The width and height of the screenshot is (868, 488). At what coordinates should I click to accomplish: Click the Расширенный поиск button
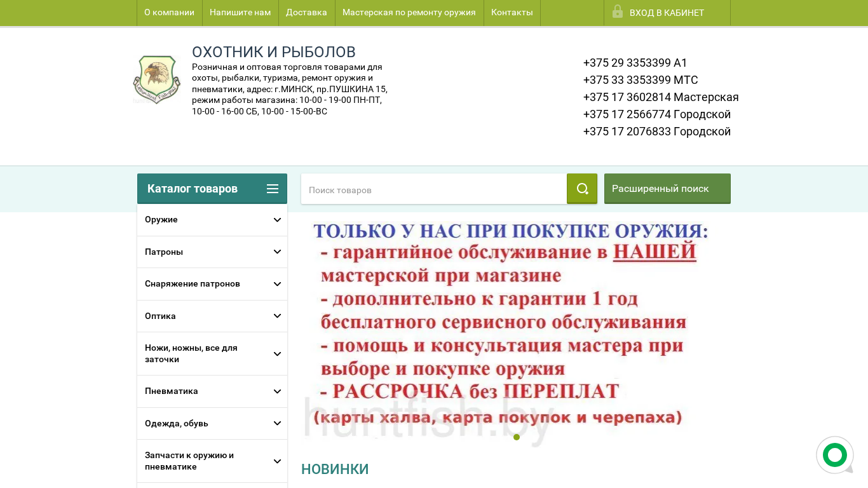click(667, 189)
